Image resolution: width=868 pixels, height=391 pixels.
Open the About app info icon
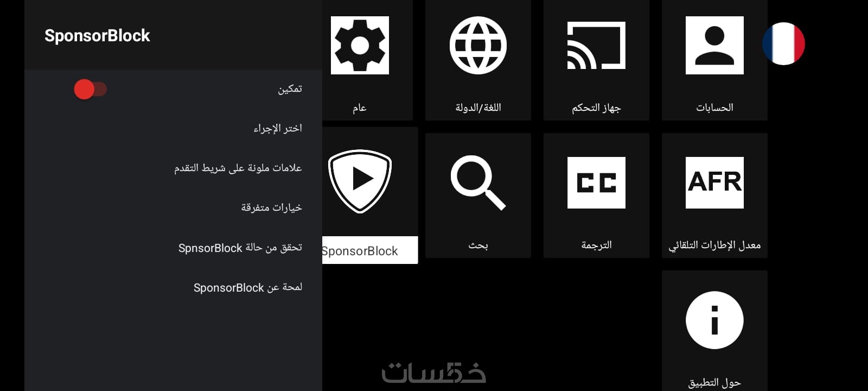(x=714, y=320)
